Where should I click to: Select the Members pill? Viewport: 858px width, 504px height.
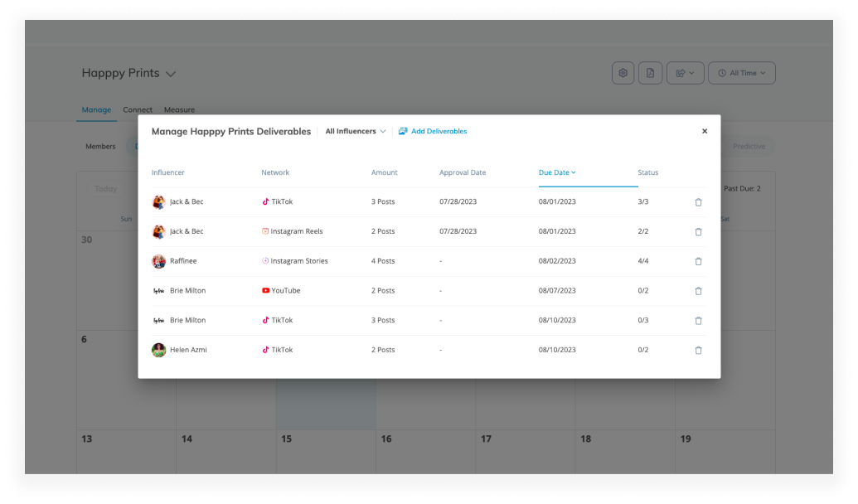(100, 146)
